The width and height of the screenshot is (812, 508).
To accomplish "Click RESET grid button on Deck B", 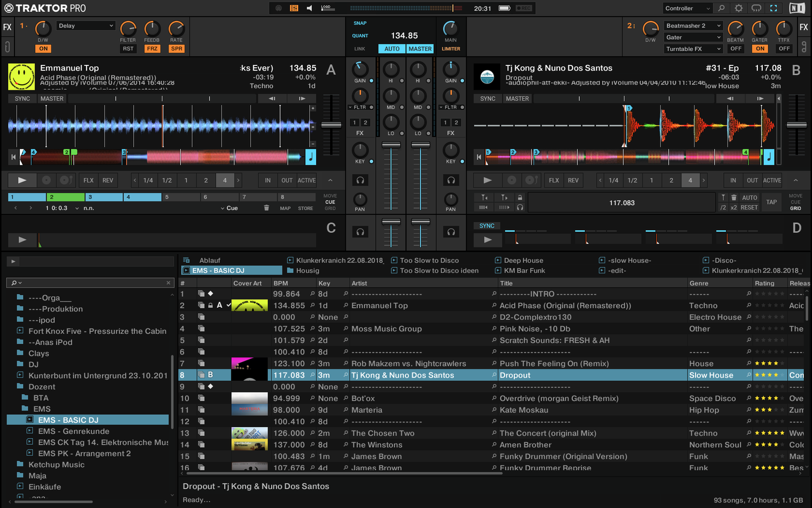I will point(749,207).
